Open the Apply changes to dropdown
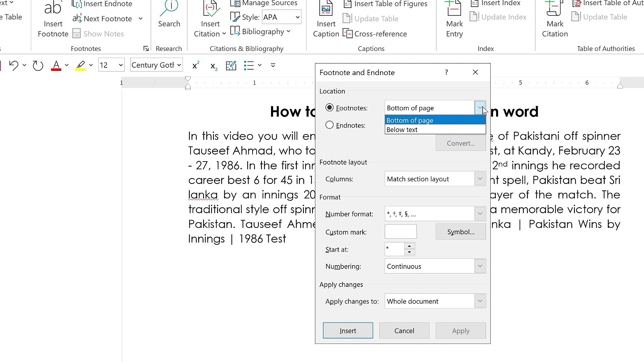The height and width of the screenshot is (362, 644). (480, 301)
